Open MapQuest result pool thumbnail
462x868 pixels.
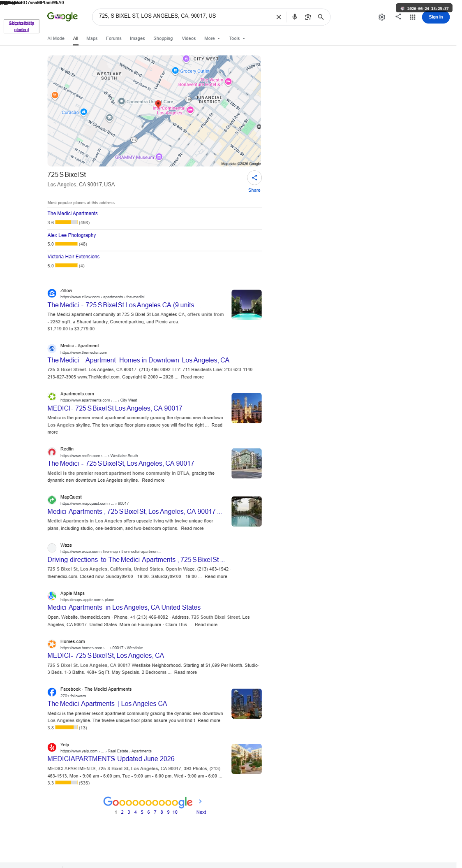(x=247, y=511)
